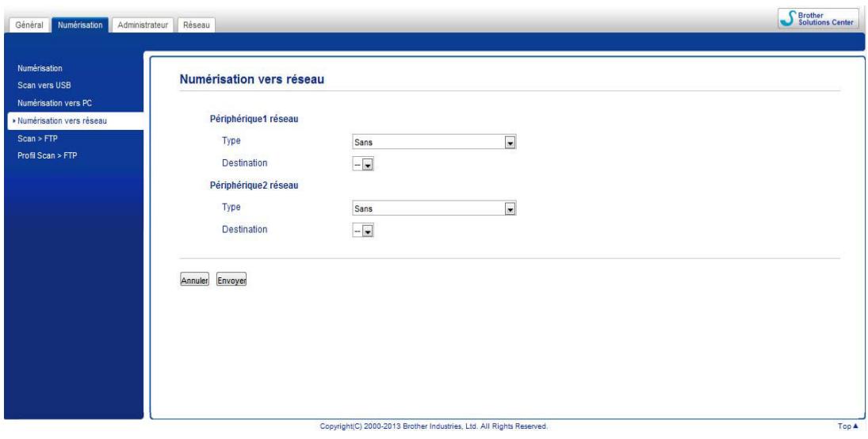Click the Numérisation vers réseau page heading
Image resolution: width=868 pixels, height=439 pixels.
(252, 80)
